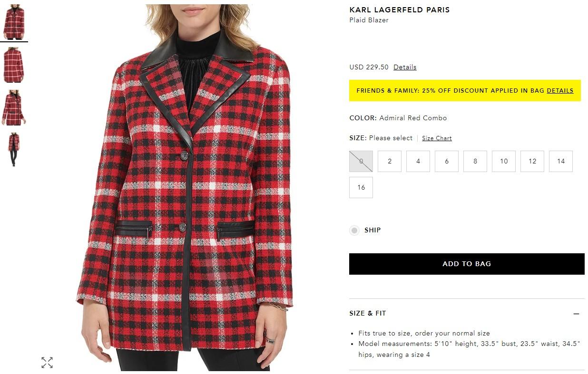Show the full-length model thumbnail

pos(14,150)
